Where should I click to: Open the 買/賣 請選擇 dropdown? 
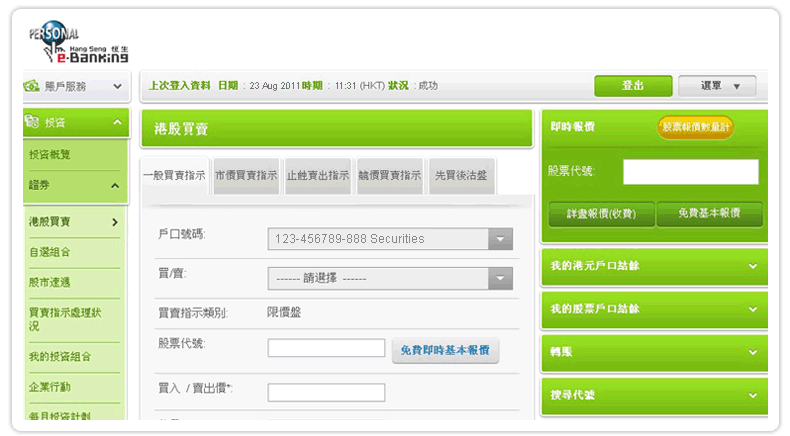coord(500,278)
